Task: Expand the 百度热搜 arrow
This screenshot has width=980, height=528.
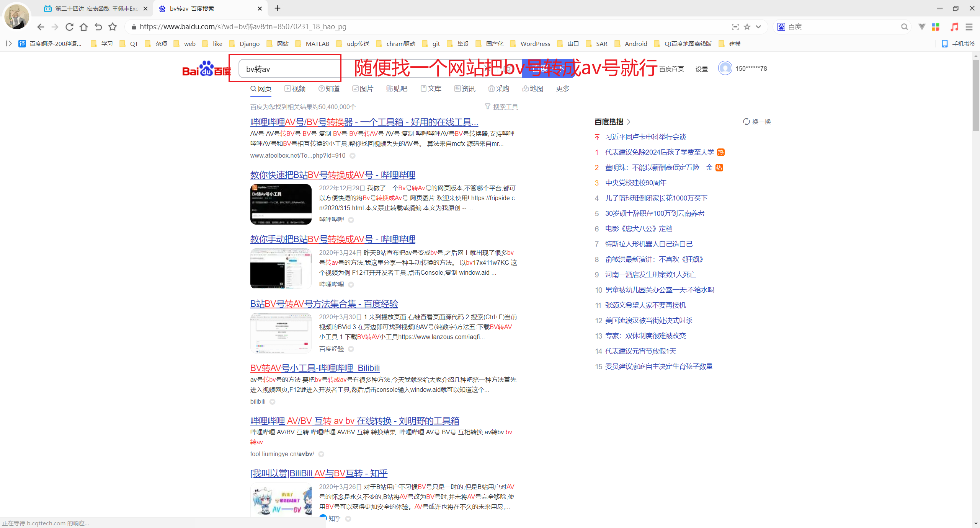Action: click(x=629, y=122)
